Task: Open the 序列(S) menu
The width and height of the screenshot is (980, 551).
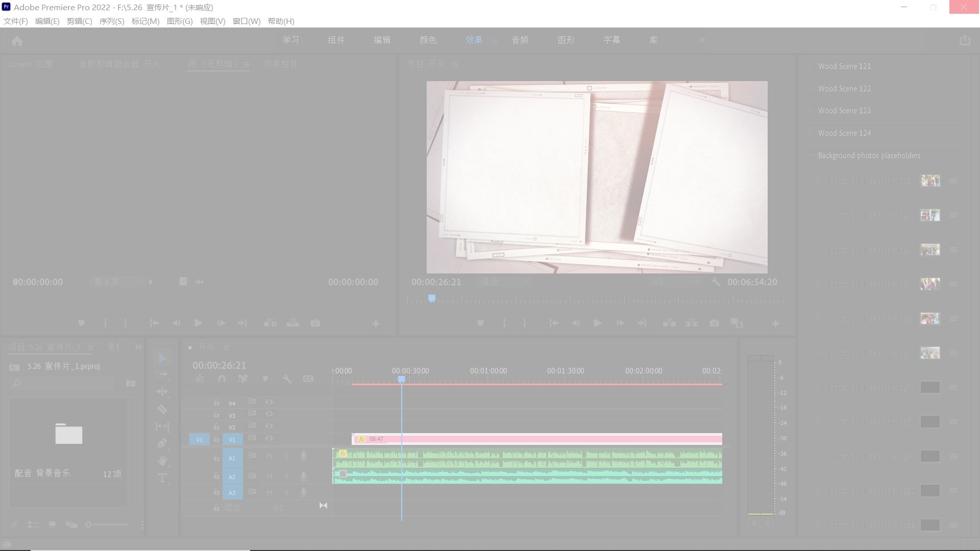Action: click(111, 21)
